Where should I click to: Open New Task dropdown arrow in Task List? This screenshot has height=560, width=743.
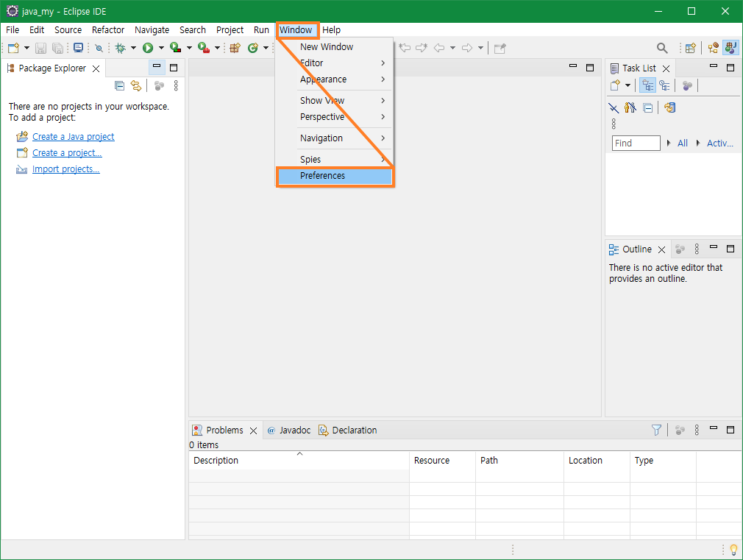coord(628,86)
